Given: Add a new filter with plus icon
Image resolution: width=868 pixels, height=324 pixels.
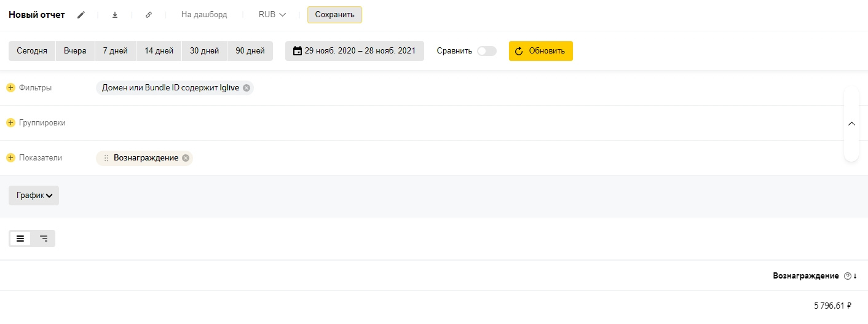Looking at the screenshot, I should point(10,88).
